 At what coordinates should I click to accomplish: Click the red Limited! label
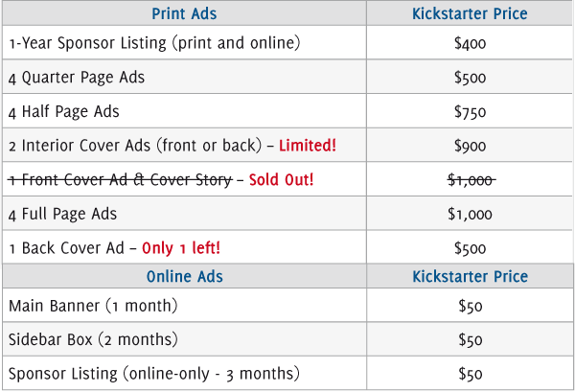308,146
